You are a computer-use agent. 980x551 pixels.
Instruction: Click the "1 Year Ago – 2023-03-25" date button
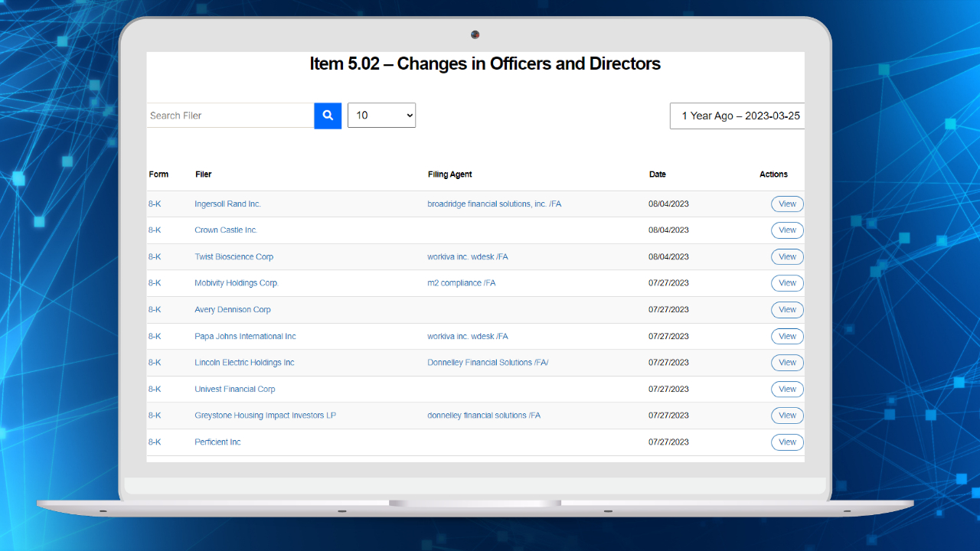(x=739, y=116)
